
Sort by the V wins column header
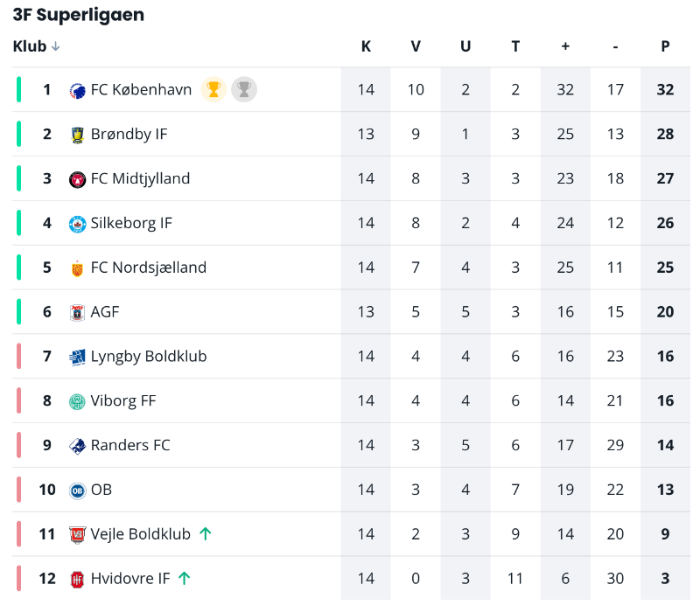click(416, 47)
